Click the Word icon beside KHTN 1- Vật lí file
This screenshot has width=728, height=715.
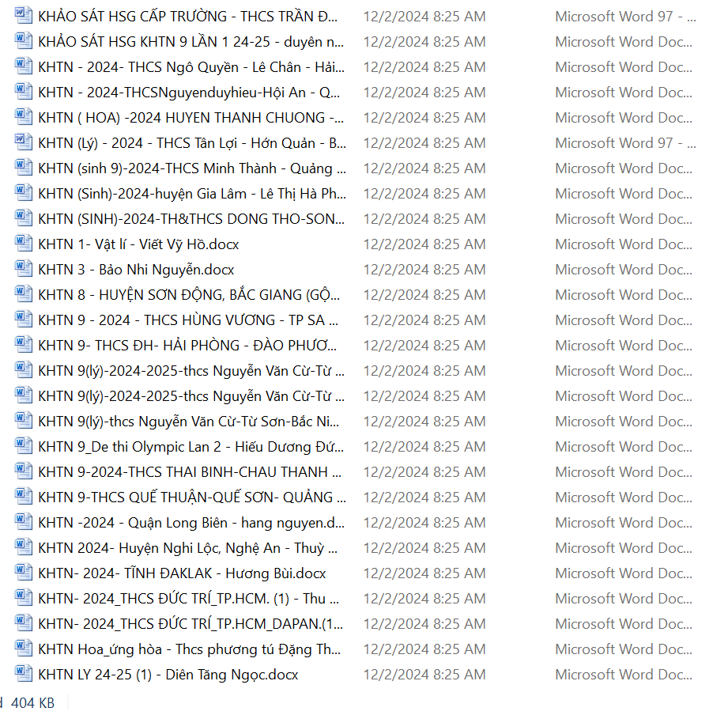point(24,244)
